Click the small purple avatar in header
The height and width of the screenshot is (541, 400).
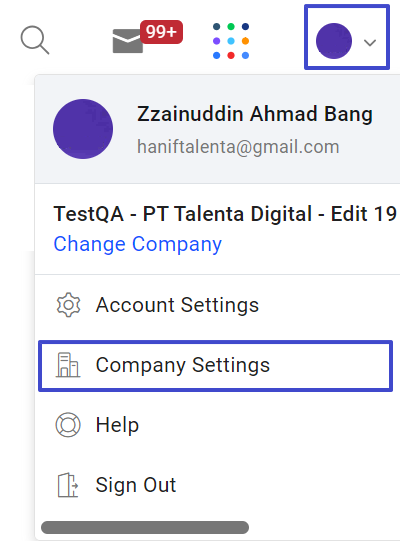(334, 41)
